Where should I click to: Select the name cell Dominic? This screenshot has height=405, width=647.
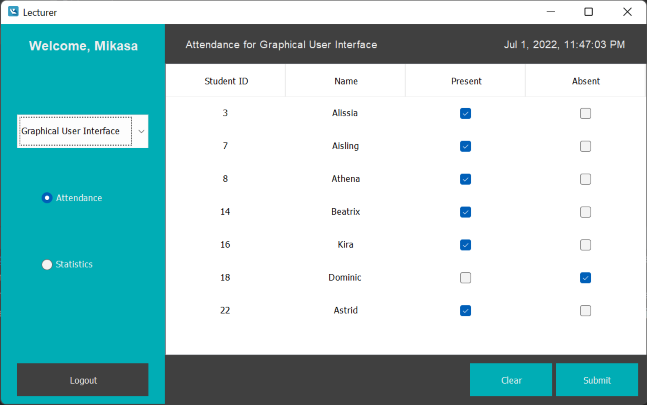[345, 278]
